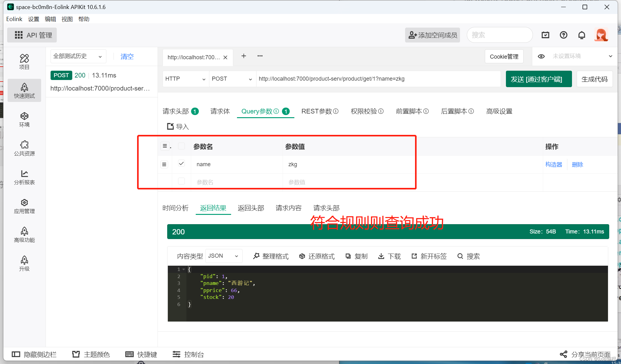Viewport: 621px width, 364px height.
Task: Toggle select-all checkbox in parameter header
Action: [181, 146]
